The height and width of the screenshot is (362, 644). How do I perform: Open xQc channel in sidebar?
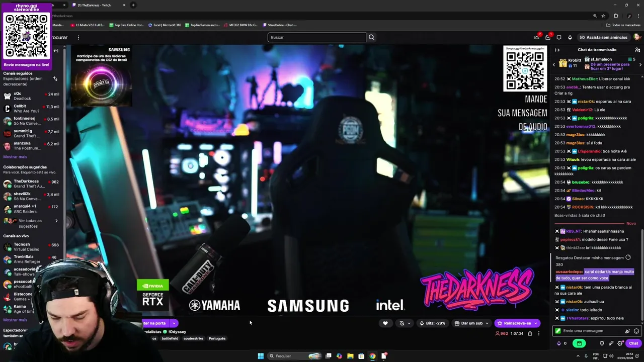31,96
